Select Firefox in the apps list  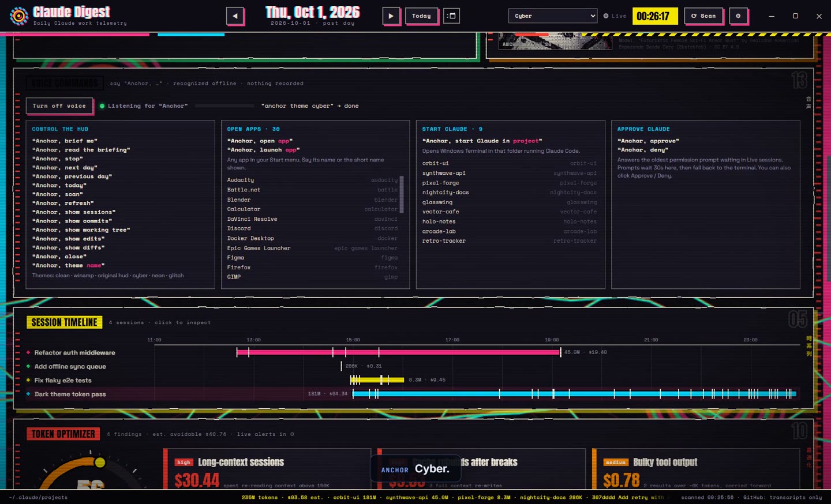pos(312,268)
